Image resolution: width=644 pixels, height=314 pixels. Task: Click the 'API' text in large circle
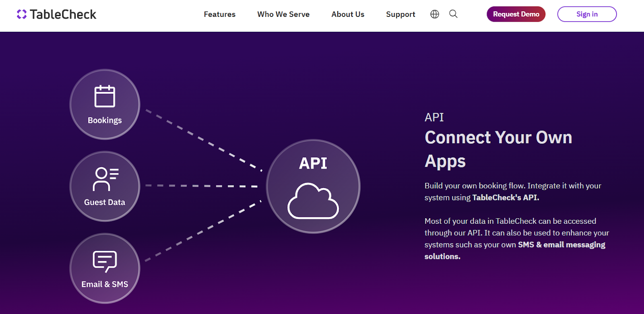point(313,163)
